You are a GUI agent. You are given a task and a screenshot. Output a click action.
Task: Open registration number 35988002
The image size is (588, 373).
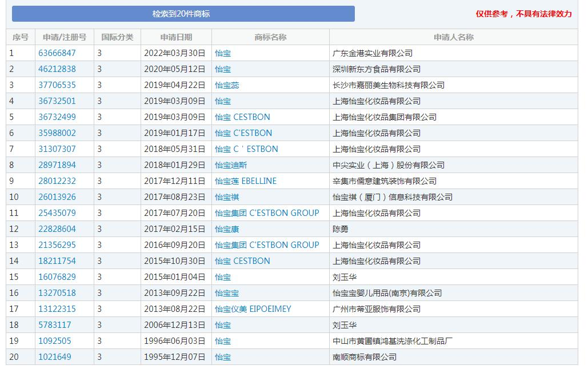click(x=57, y=133)
